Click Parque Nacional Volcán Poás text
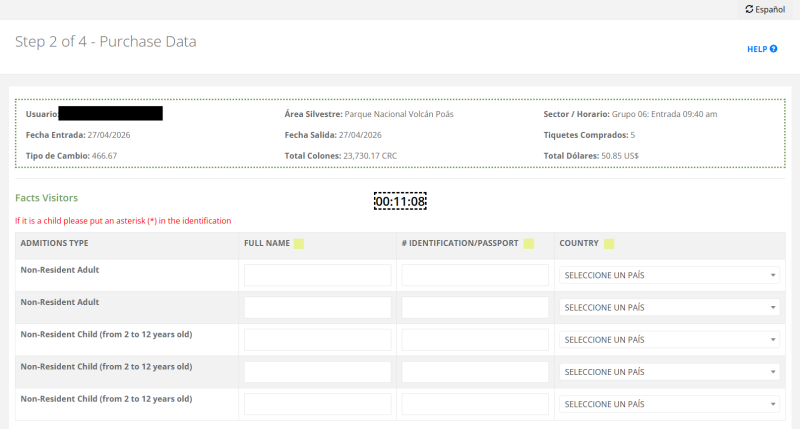Screen dimensions: 800x429 [399, 114]
